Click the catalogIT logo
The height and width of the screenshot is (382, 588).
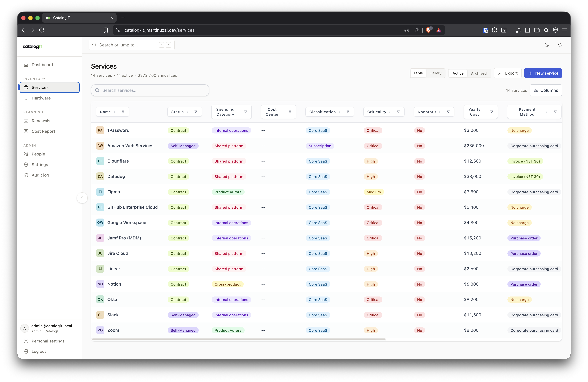click(x=33, y=46)
